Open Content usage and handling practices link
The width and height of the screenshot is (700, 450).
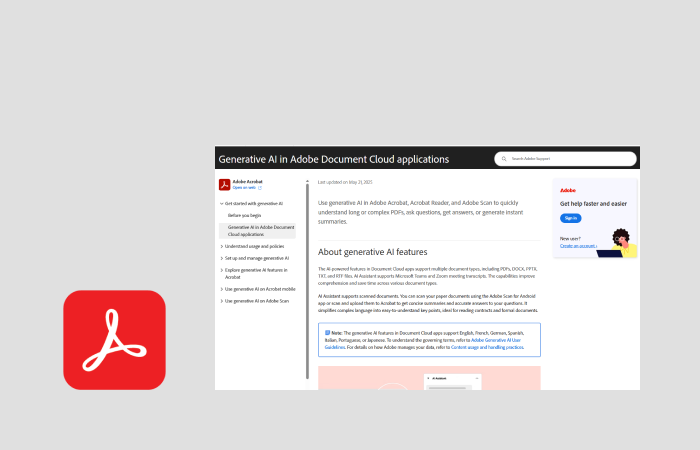(487, 347)
